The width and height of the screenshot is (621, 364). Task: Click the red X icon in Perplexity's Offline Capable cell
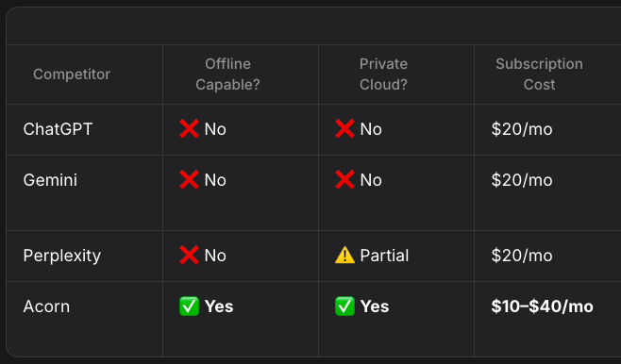coord(189,256)
